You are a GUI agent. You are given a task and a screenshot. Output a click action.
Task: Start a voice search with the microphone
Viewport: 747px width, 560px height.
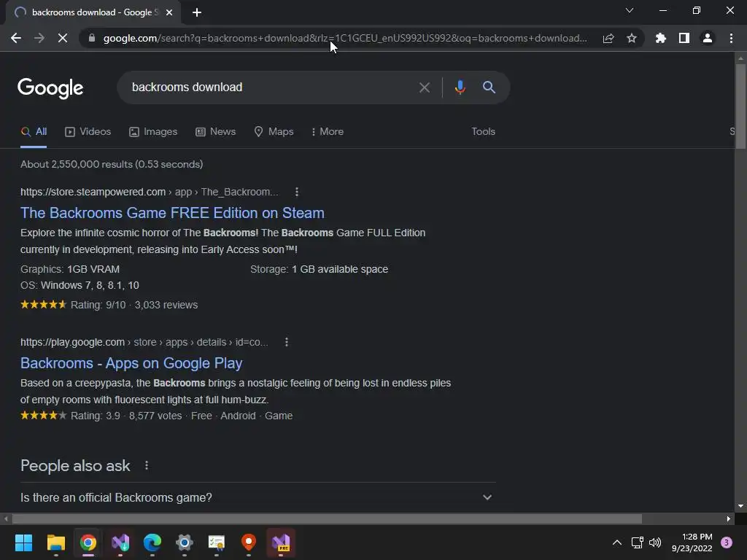click(x=460, y=87)
